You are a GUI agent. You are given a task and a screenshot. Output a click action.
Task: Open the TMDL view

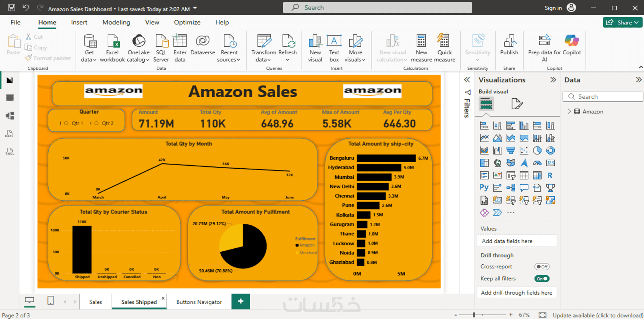pos(10,152)
